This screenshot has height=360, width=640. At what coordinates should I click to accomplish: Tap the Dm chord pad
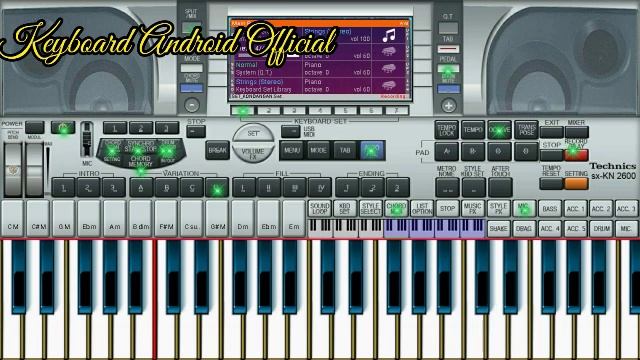pyautogui.click(x=242, y=219)
